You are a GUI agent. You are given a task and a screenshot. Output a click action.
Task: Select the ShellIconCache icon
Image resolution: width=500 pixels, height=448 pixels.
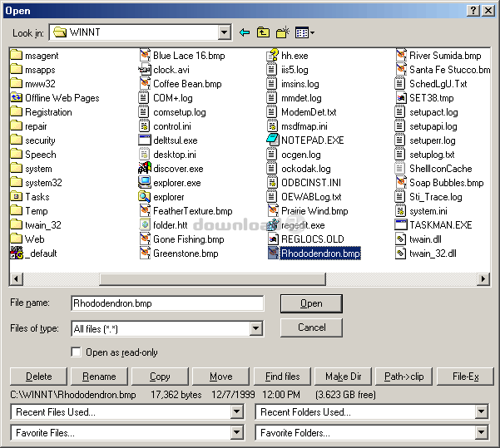401,169
